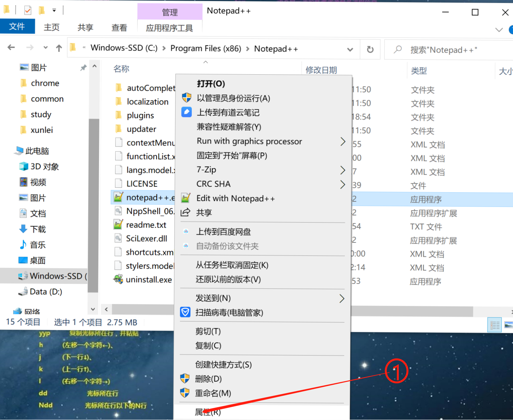Sort by the 修改日期 column header

pos(321,70)
